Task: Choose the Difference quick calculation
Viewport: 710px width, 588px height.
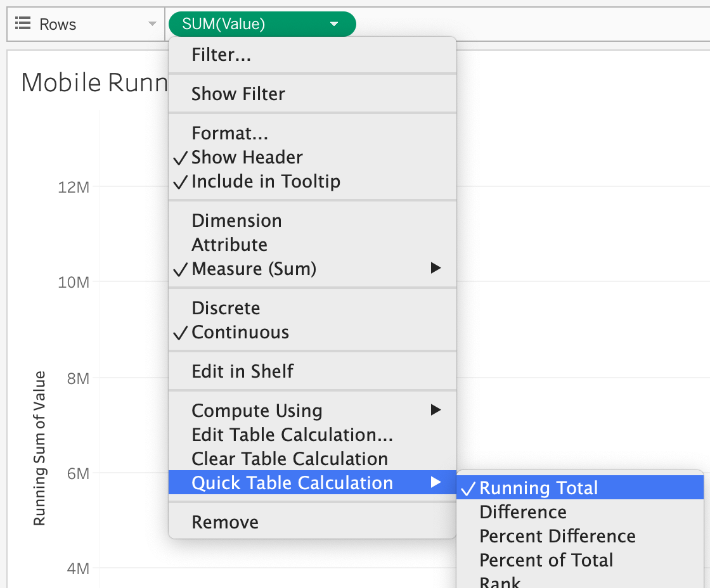Action: tap(580, 512)
